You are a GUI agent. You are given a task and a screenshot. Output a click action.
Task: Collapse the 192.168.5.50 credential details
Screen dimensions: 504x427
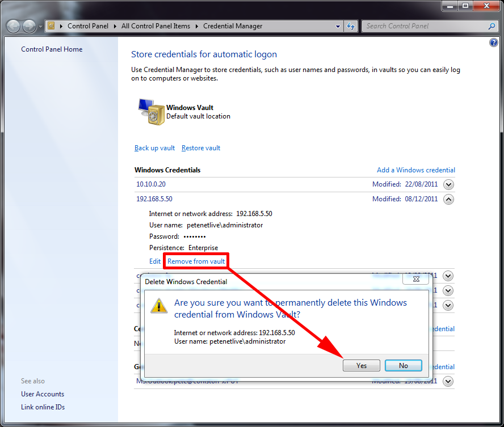pos(448,199)
